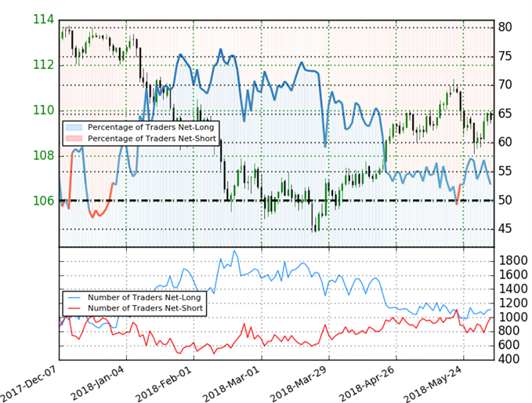Click the green 112 price axis label
532x403 pixels.
tap(43, 64)
